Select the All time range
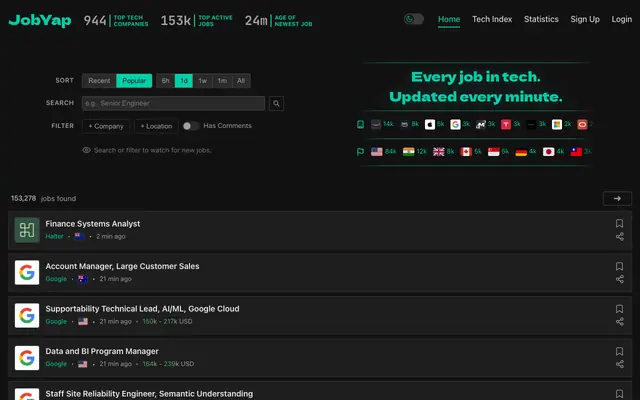The width and height of the screenshot is (640, 400). (241, 81)
